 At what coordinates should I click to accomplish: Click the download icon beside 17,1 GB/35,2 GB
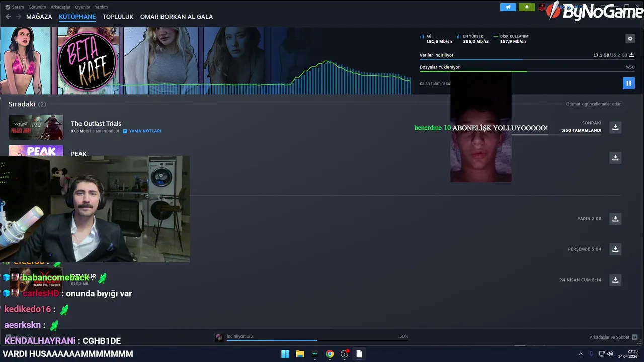tap(631, 55)
